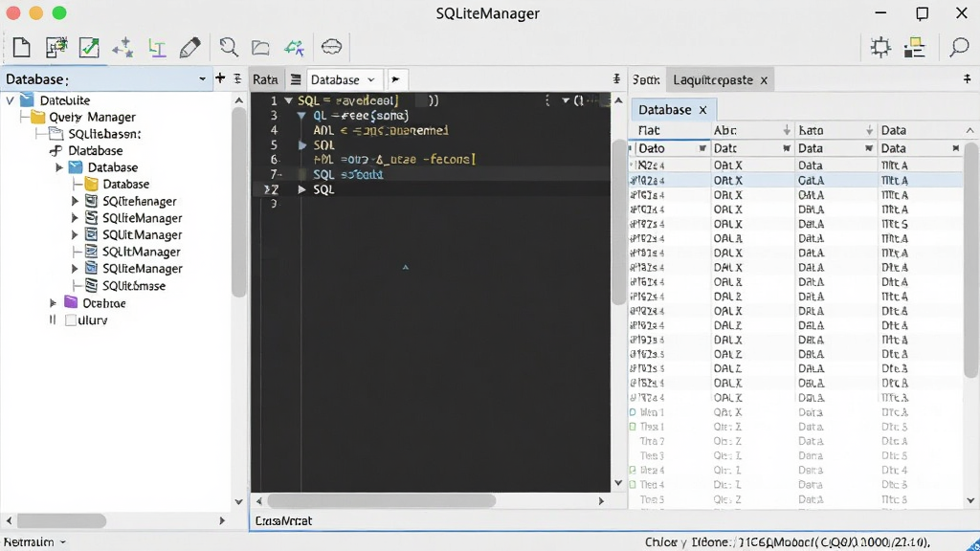Screen dimensions: 980x551
Task: Open the magnifier search tool in toolbar
Action: tap(229, 47)
